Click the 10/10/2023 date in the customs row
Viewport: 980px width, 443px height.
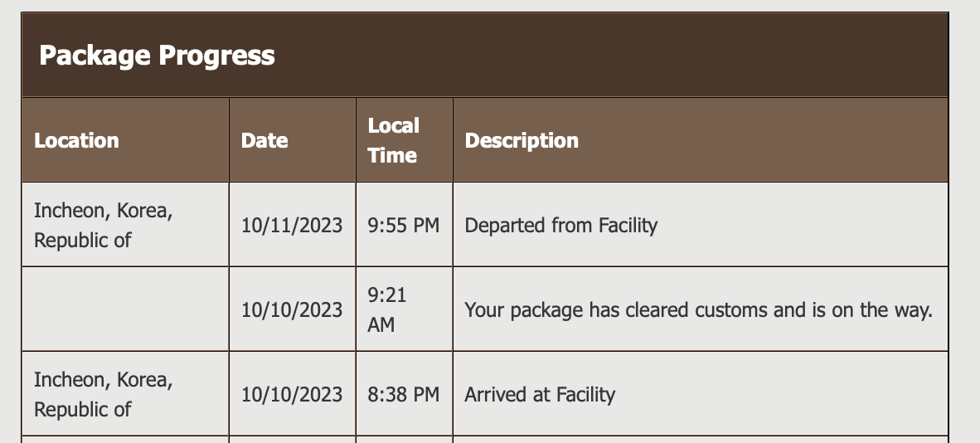(x=292, y=310)
